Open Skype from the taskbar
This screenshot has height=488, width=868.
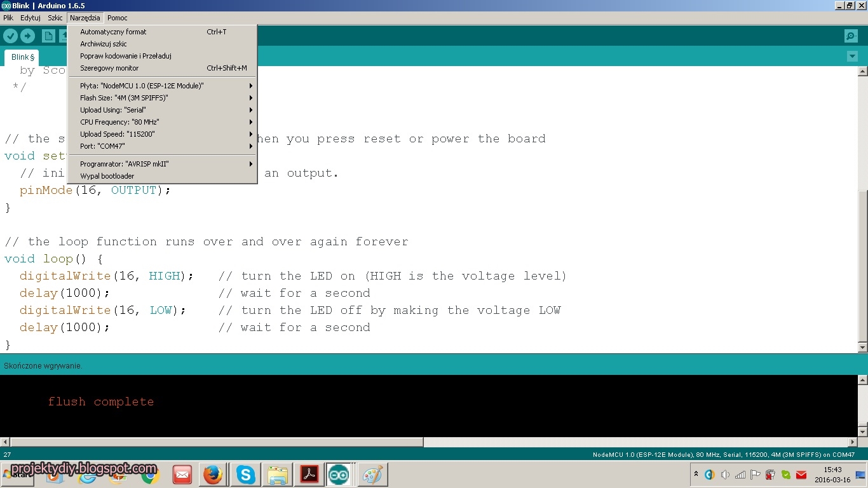[x=245, y=475]
